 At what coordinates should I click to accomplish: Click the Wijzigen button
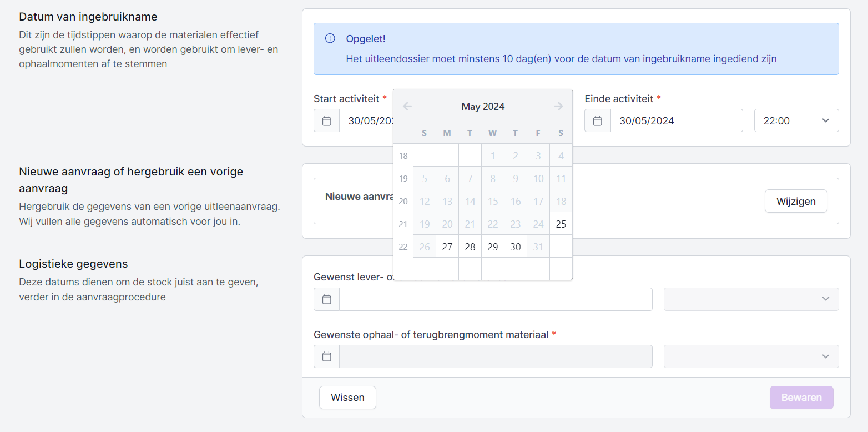(796, 201)
